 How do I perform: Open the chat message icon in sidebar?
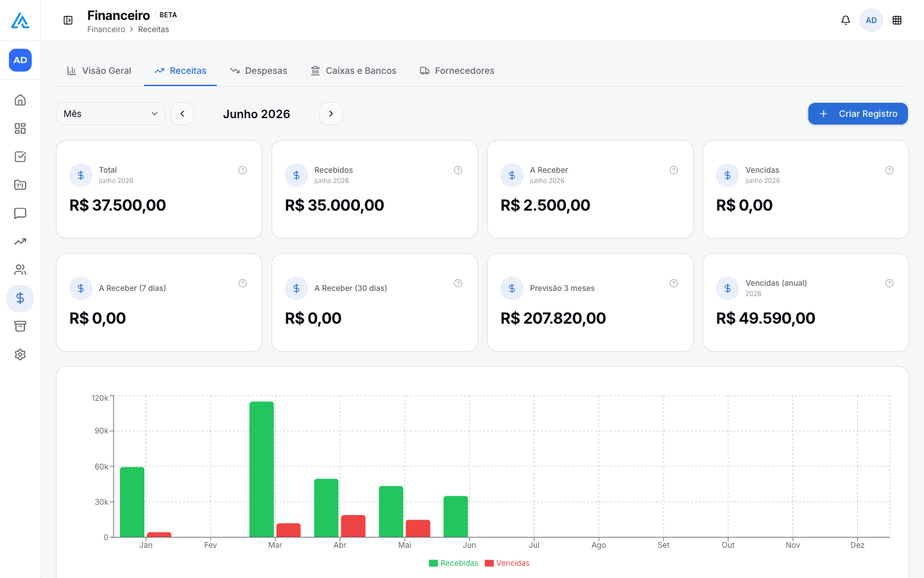(x=21, y=213)
